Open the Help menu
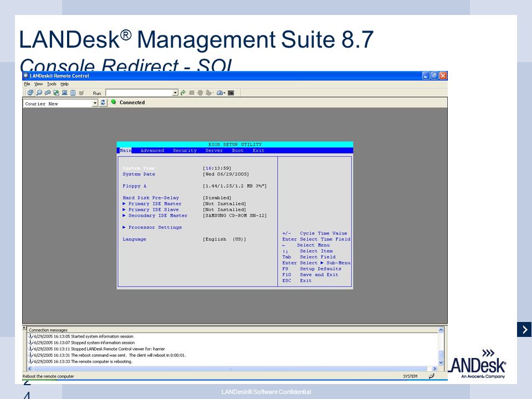532x399 pixels. coord(64,84)
